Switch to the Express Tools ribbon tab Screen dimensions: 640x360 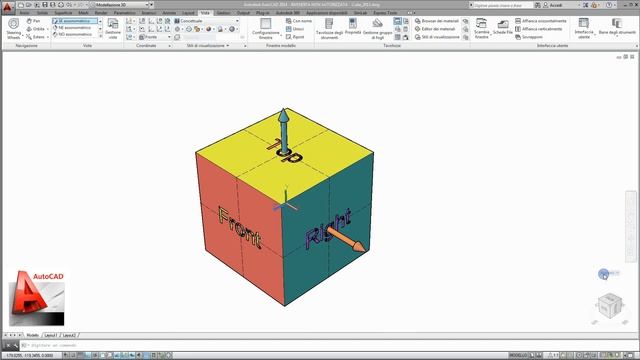(x=385, y=13)
